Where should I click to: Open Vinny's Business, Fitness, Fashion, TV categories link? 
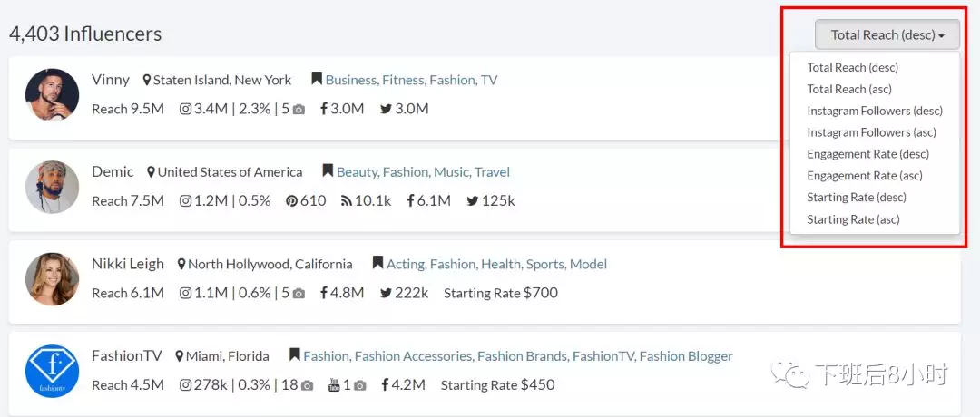coord(411,80)
